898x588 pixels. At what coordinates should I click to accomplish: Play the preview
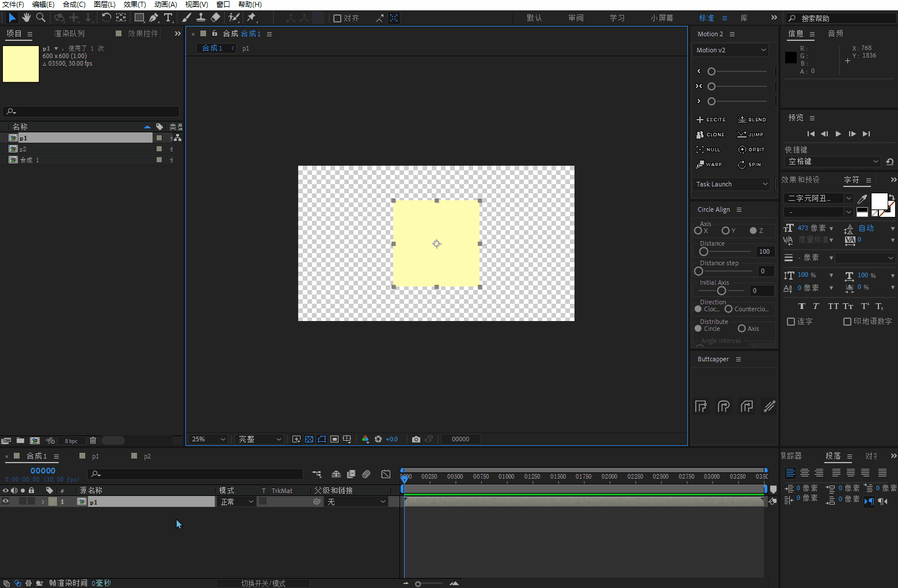tap(838, 133)
